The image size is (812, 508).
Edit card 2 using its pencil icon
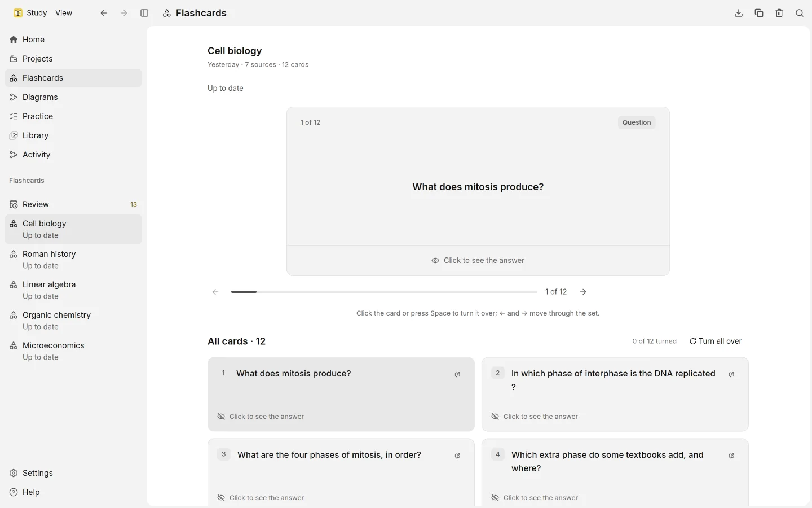coord(731,374)
